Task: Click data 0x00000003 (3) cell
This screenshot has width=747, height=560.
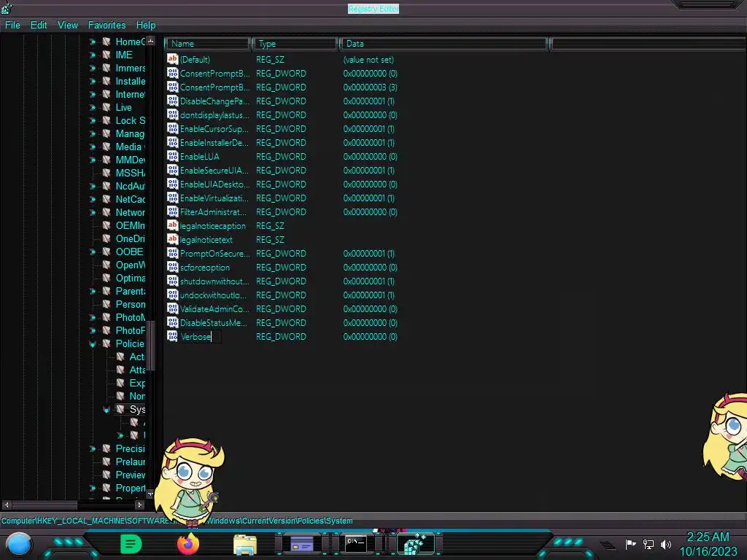Action: tap(370, 87)
